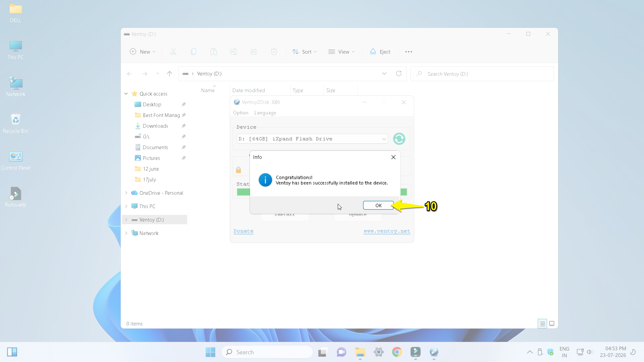Click the Donate link
Viewport: 644px width, 362px height.
[x=243, y=231]
